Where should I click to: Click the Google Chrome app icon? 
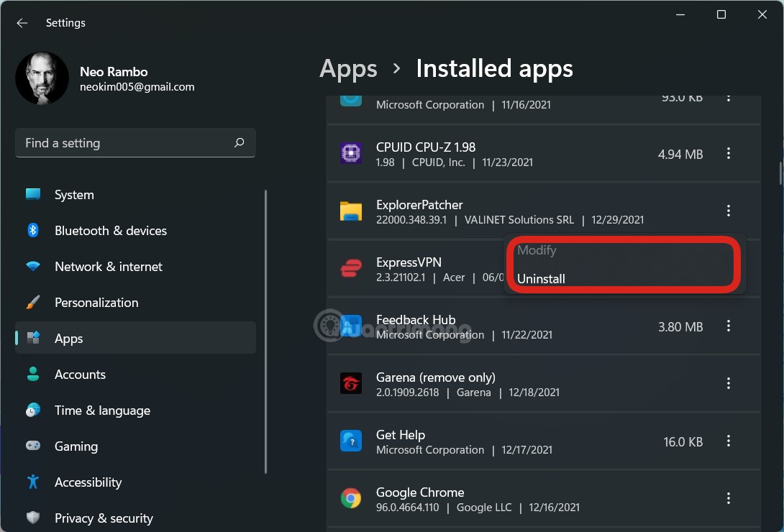pyautogui.click(x=351, y=497)
